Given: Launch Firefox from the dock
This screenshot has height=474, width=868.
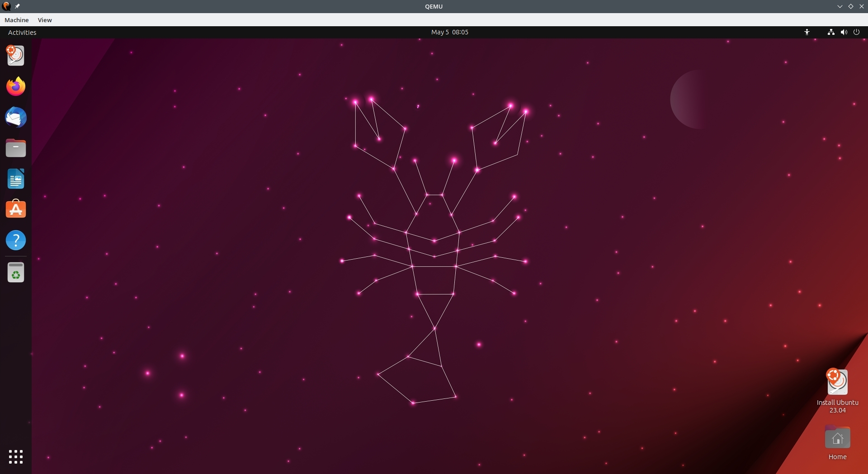Looking at the screenshot, I should click(16, 86).
